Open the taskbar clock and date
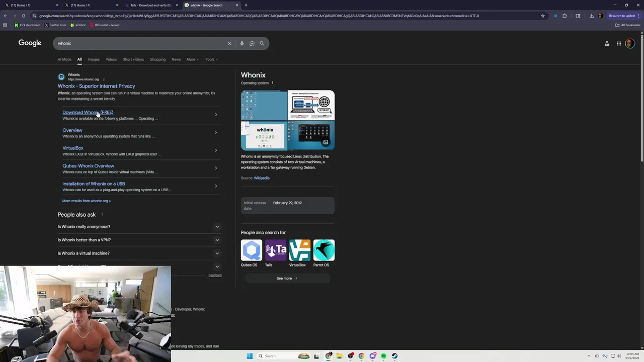Screen dimensions: 644x362 click(632, 356)
